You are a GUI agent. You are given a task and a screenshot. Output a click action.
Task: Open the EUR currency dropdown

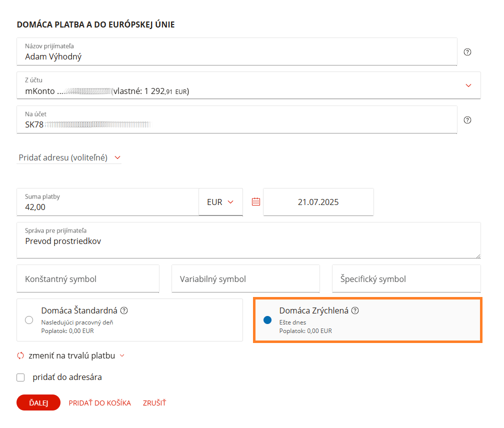[x=220, y=202]
